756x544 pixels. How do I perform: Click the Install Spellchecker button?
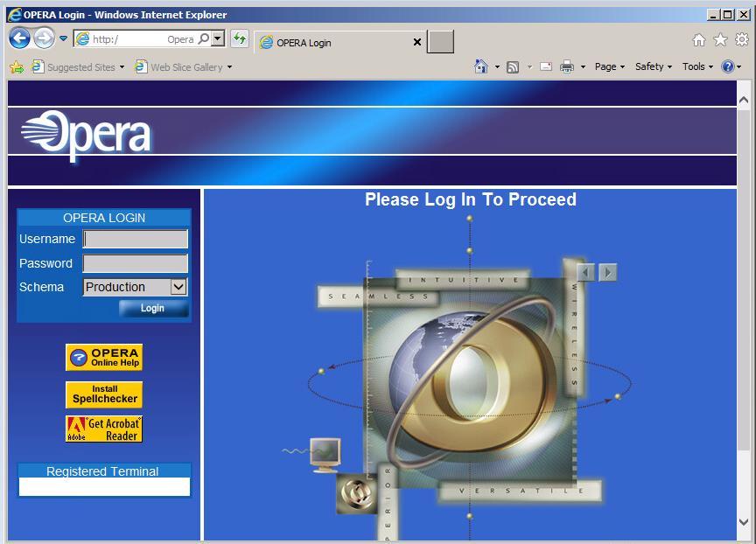104,394
